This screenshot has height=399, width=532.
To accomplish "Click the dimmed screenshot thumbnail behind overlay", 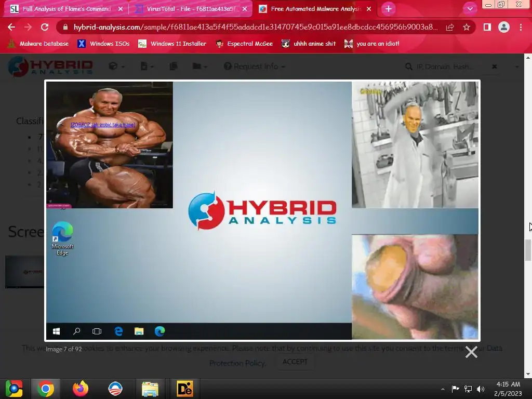I will [x=24, y=272].
